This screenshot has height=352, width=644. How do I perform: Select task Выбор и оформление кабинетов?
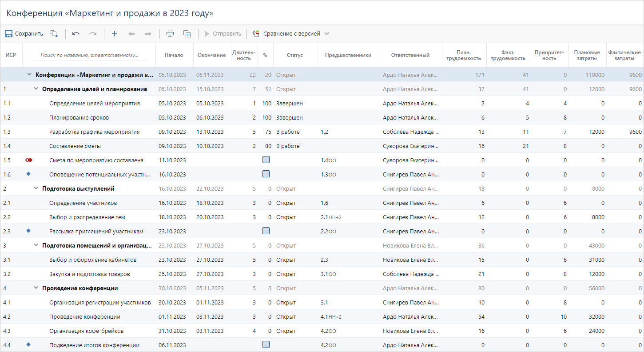93,260
